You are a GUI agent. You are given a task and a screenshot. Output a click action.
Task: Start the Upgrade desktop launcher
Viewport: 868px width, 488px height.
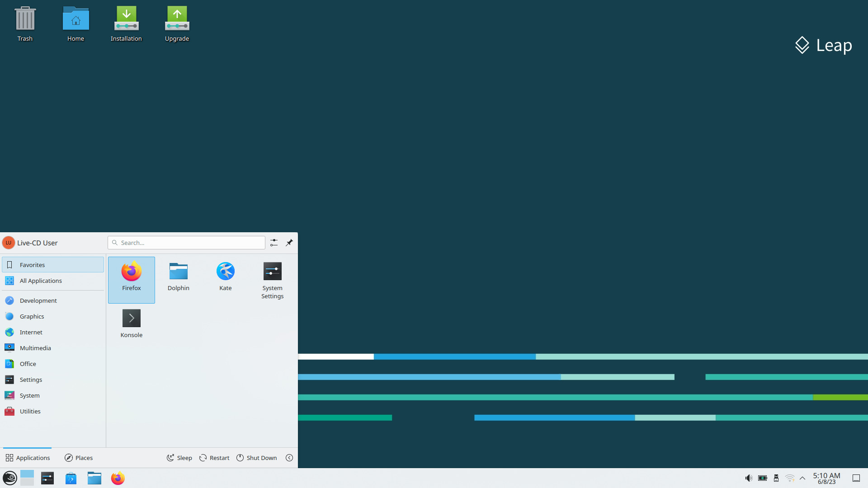click(177, 24)
